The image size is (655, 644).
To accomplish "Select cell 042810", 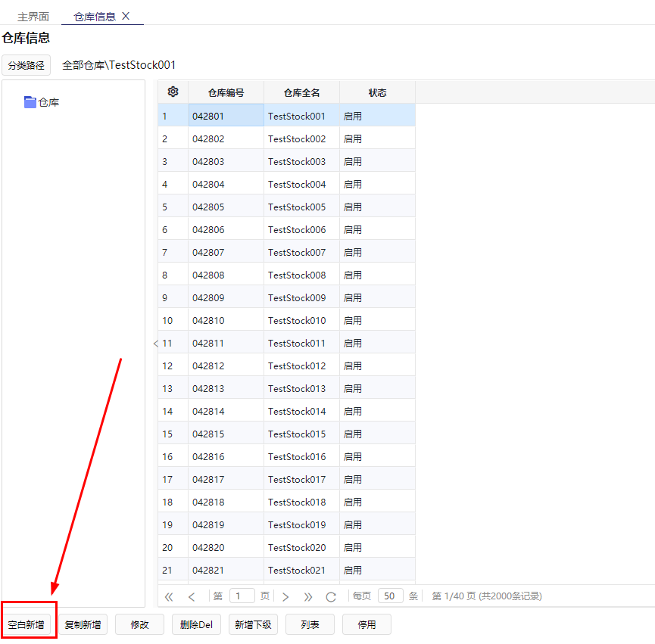I will [226, 320].
